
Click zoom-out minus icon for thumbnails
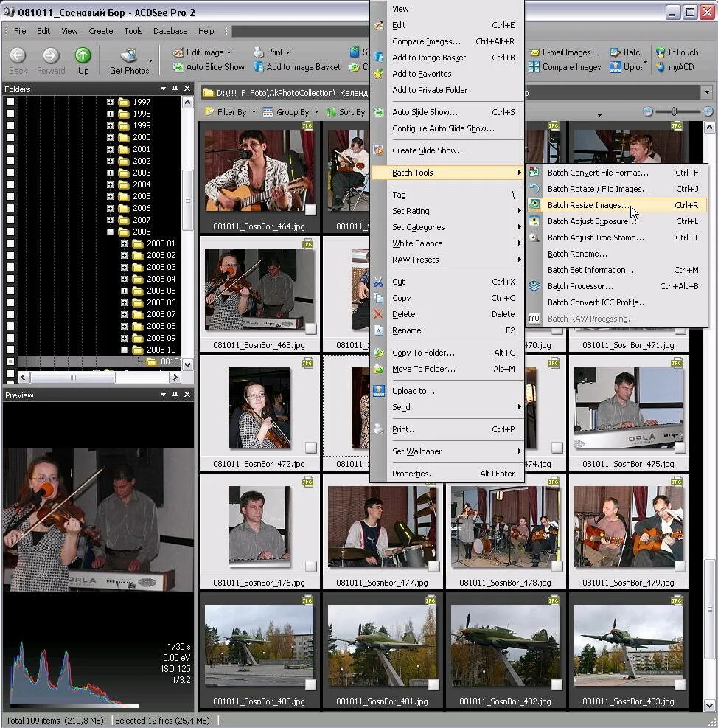(648, 111)
